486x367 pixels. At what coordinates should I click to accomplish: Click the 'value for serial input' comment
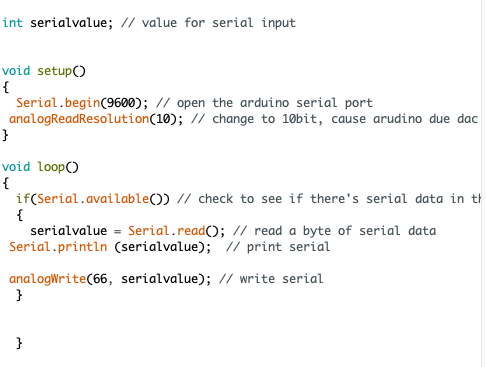click(x=219, y=23)
